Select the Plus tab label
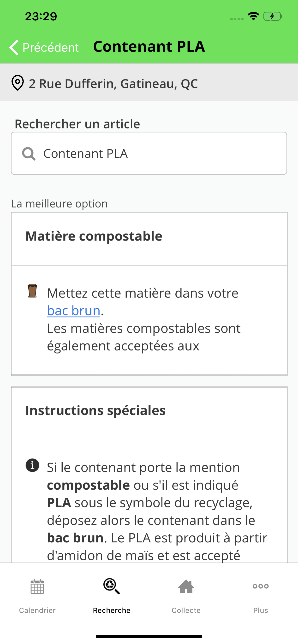 (x=261, y=610)
